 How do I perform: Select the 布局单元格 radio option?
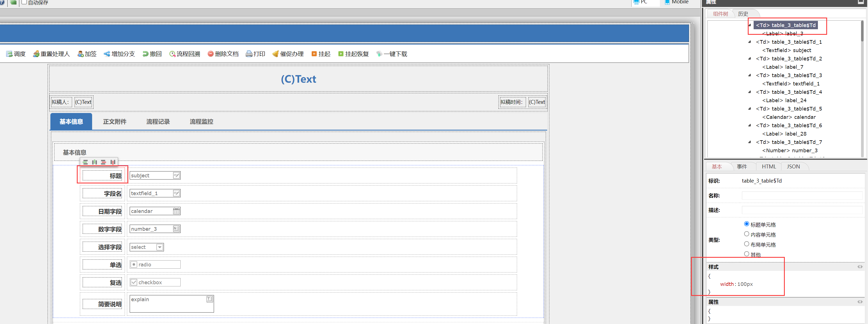click(x=746, y=244)
